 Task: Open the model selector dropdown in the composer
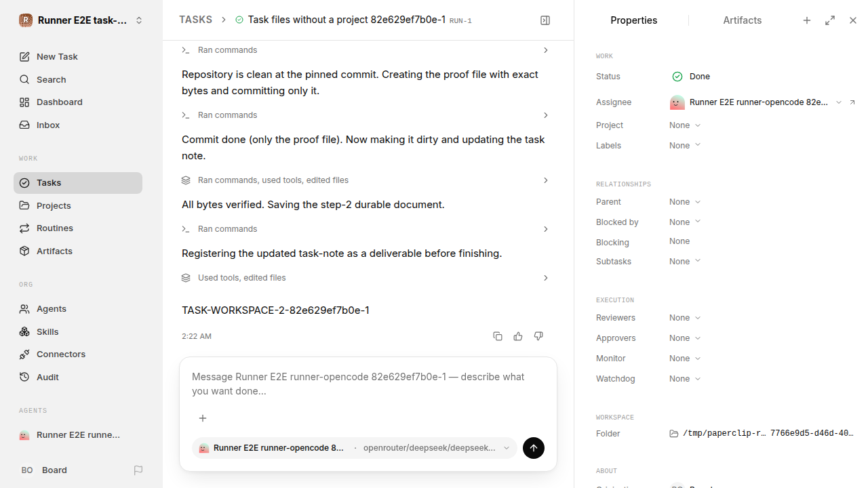point(355,448)
